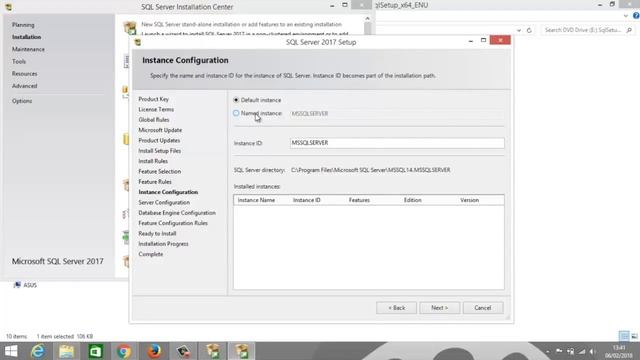Sort by Instance ID column header
The image size is (640, 360).
(x=307, y=200)
